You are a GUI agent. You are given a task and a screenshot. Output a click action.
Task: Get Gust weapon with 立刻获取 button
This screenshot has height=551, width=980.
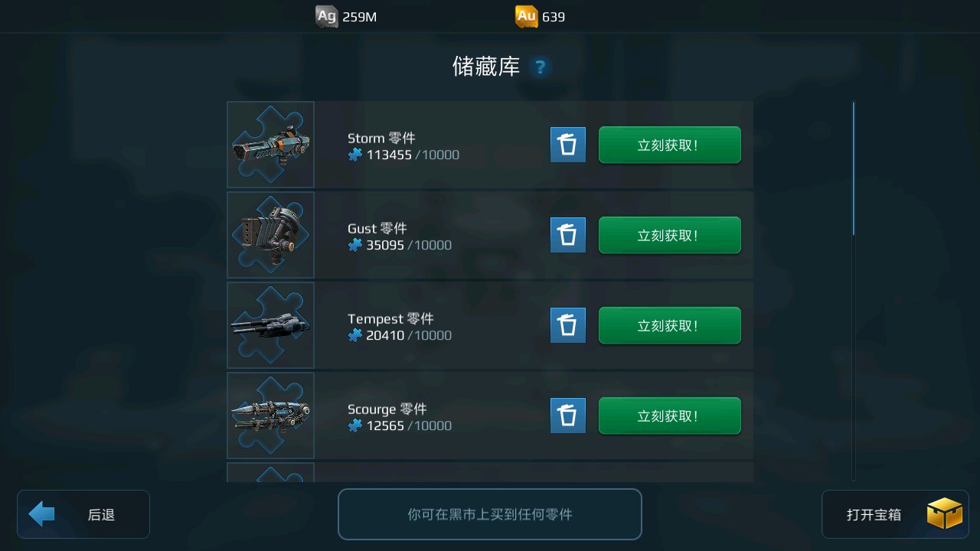(x=670, y=235)
